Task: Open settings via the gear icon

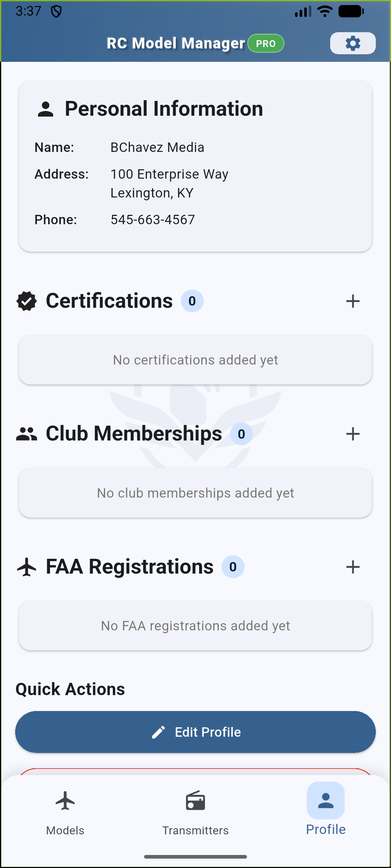Action: (x=353, y=43)
